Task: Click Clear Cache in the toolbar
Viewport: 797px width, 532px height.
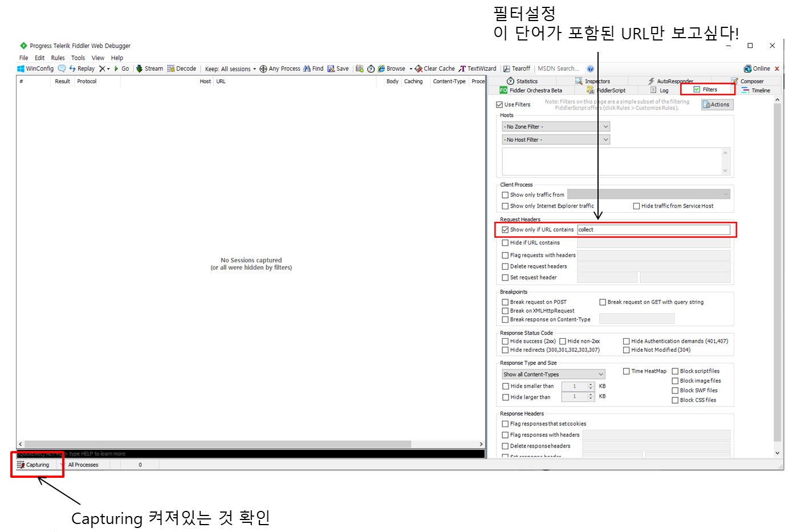Action: pyautogui.click(x=435, y=68)
